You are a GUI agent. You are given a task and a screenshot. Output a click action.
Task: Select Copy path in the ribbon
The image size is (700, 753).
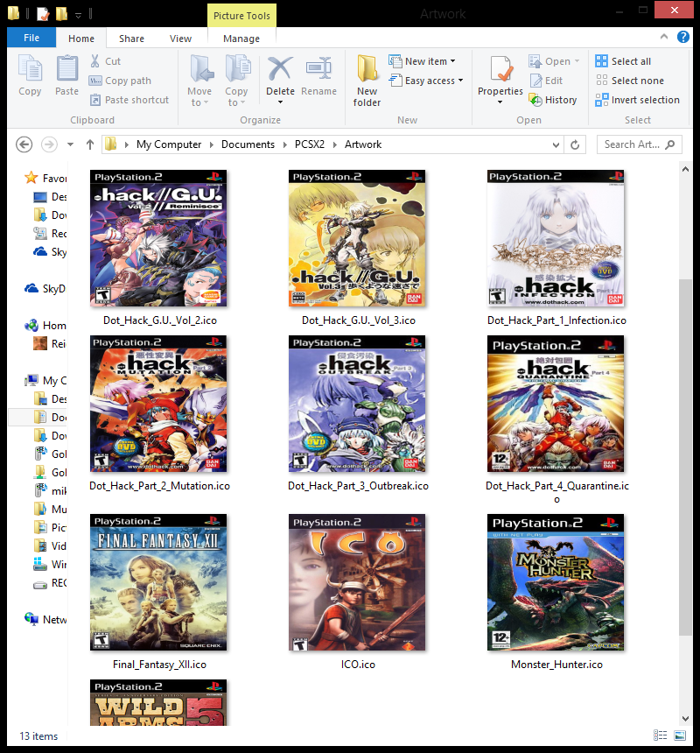tap(121, 81)
